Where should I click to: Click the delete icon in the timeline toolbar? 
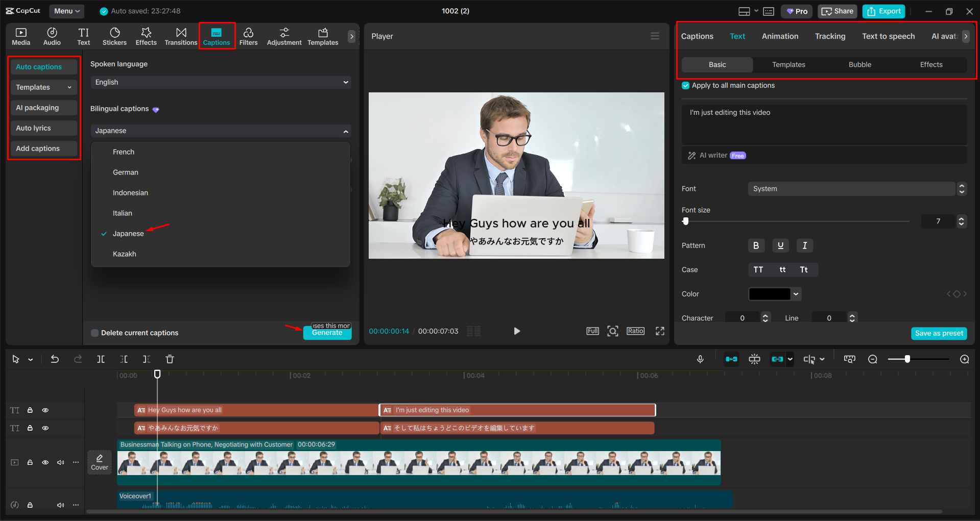pos(170,359)
